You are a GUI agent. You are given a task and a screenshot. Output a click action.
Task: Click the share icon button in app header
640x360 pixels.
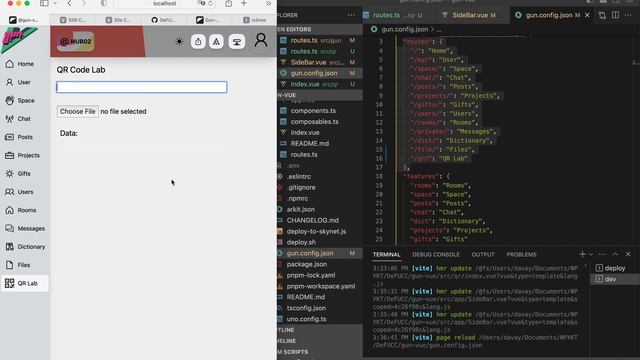coord(198,41)
